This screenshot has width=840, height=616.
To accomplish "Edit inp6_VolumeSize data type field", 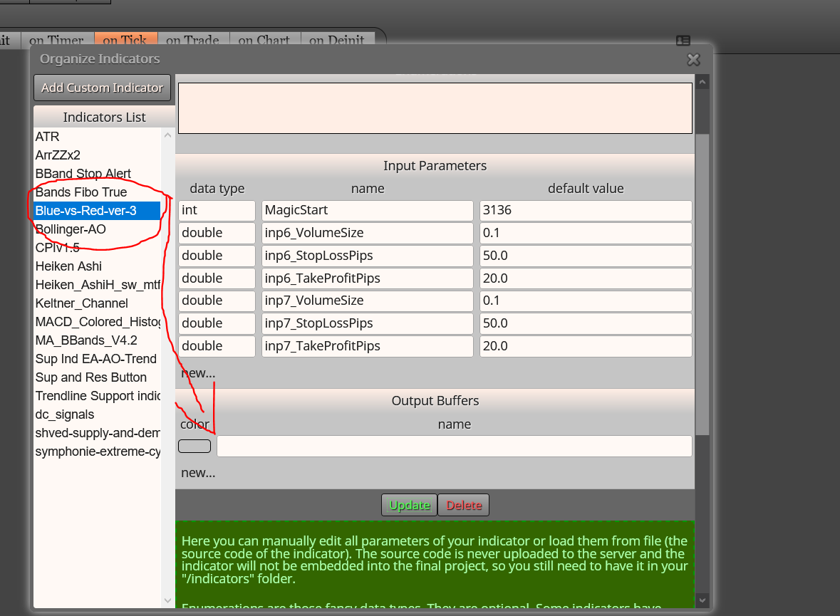I will pos(217,233).
